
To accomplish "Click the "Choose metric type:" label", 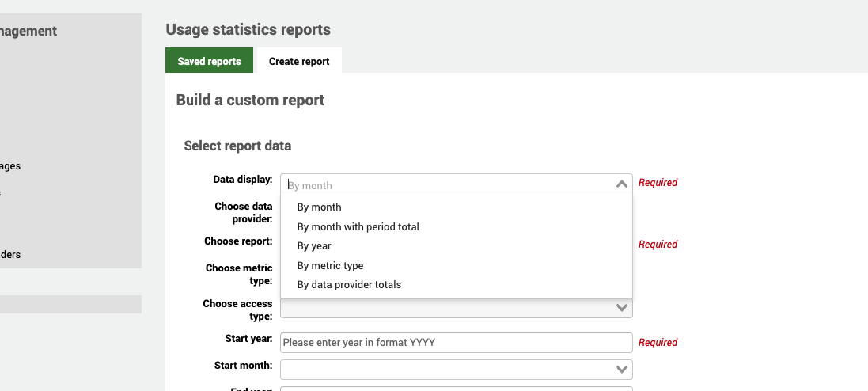I will (x=239, y=274).
